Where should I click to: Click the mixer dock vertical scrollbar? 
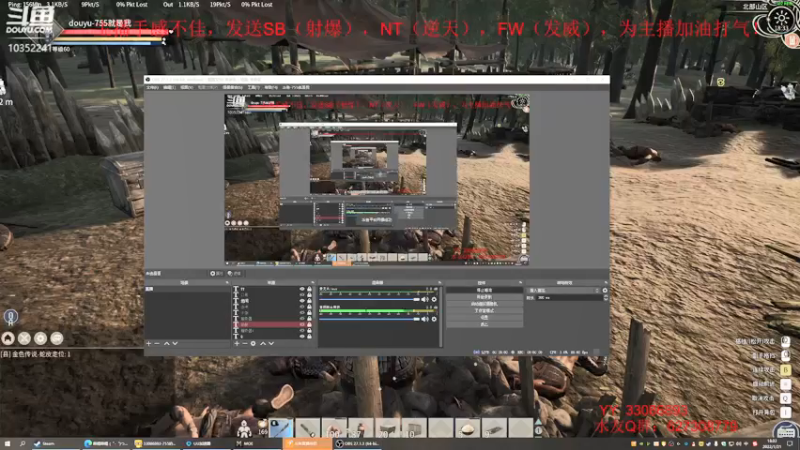pos(441,316)
